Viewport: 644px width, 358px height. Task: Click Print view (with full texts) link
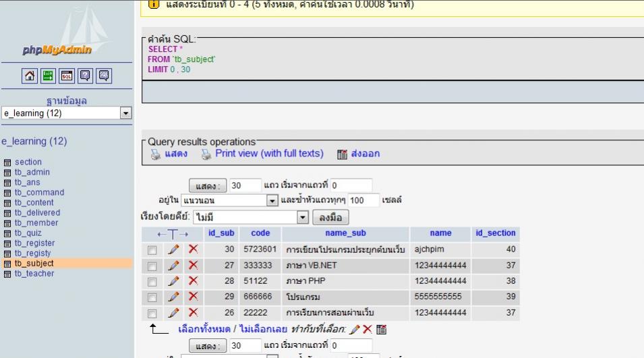coord(270,154)
